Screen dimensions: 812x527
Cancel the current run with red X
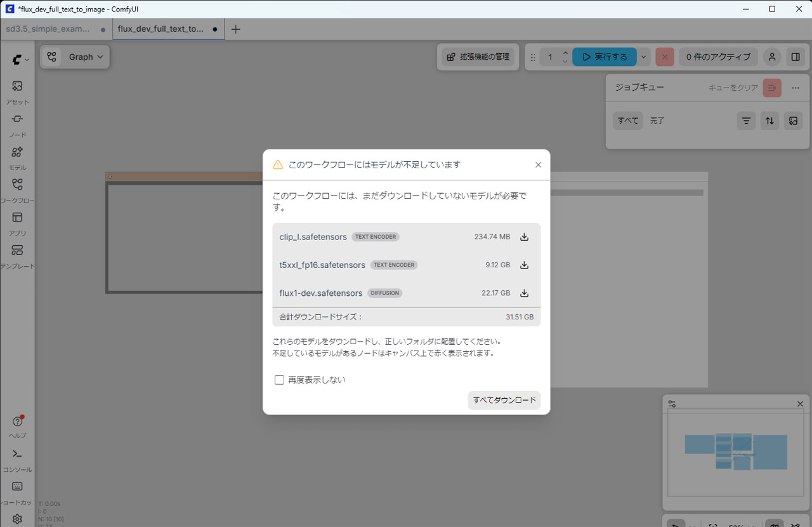click(x=665, y=57)
